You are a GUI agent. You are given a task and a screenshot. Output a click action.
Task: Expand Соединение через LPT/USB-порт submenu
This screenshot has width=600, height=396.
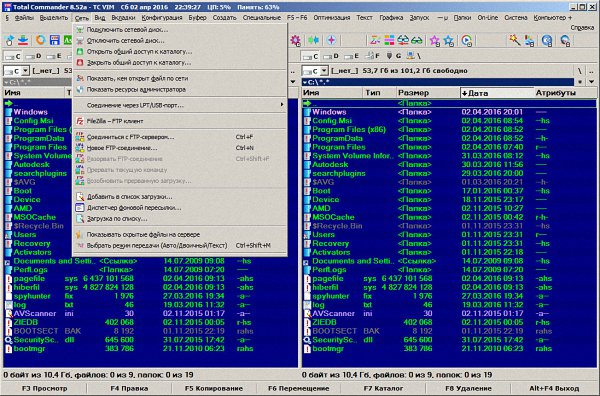[179, 105]
